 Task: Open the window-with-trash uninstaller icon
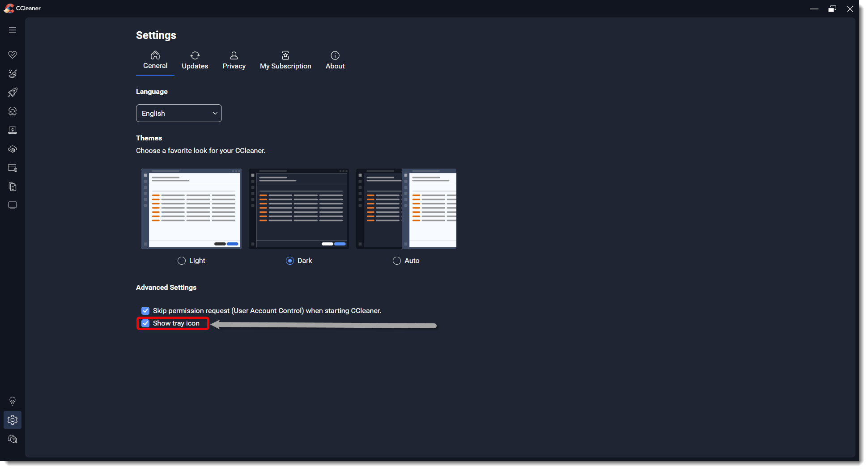(13, 168)
